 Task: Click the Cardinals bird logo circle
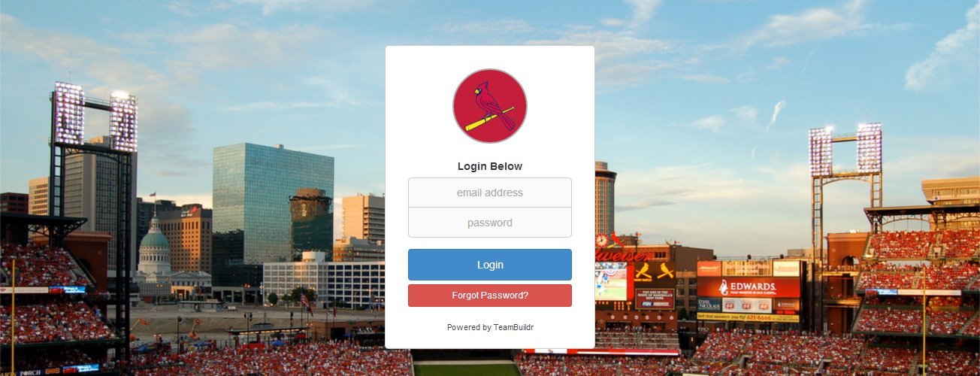[x=490, y=106]
